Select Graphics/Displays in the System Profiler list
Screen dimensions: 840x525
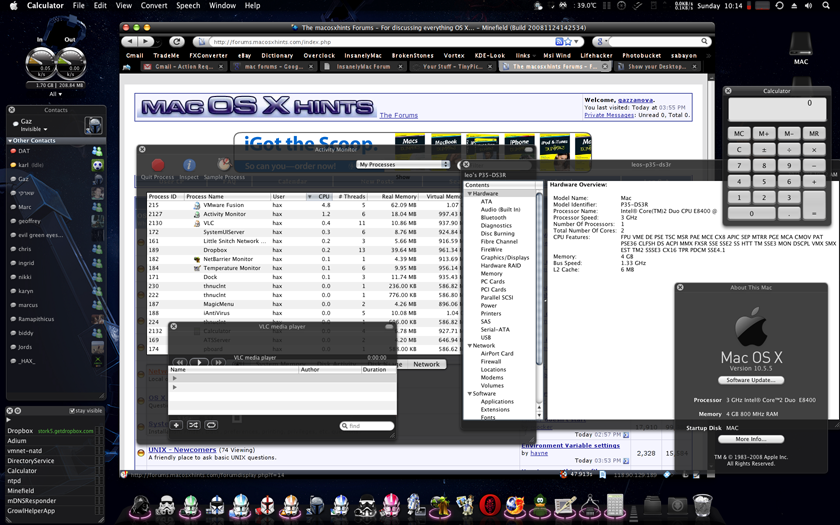click(505, 258)
